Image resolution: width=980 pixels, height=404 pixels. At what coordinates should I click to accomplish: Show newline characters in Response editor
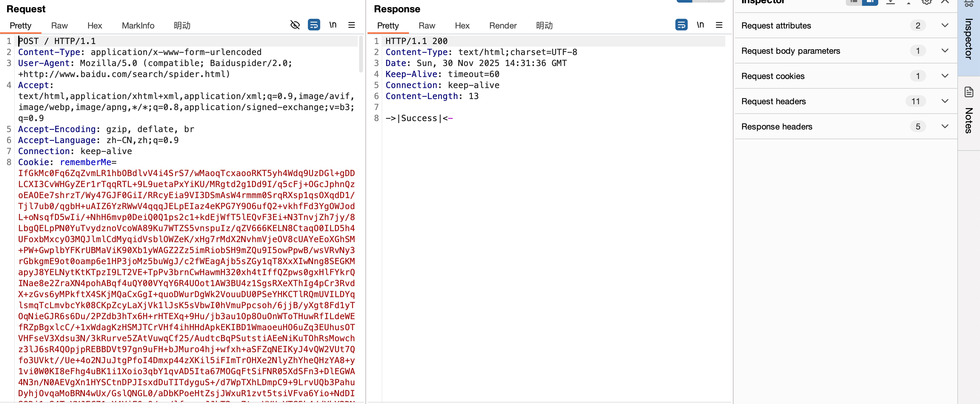tap(700, 25)
